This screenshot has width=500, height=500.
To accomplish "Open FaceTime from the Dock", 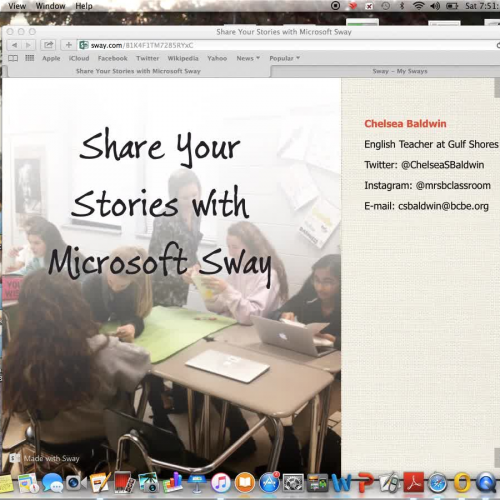I will (76, 483).
